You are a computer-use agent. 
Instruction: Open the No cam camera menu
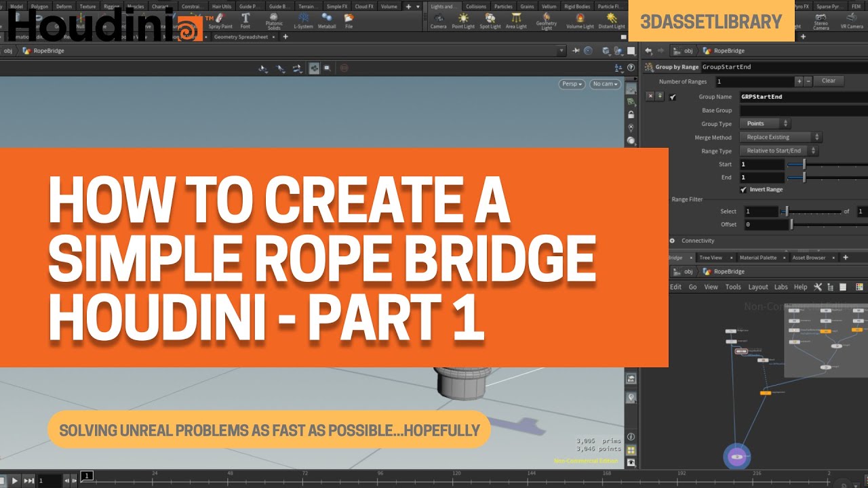pyautogui.click(x=604, y=84)
